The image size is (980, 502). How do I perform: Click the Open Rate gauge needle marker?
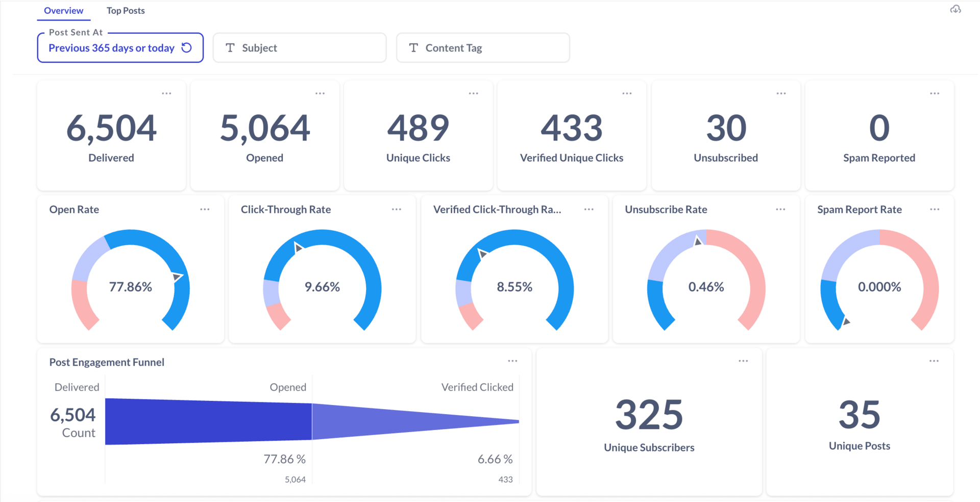[x=177, y=277]
